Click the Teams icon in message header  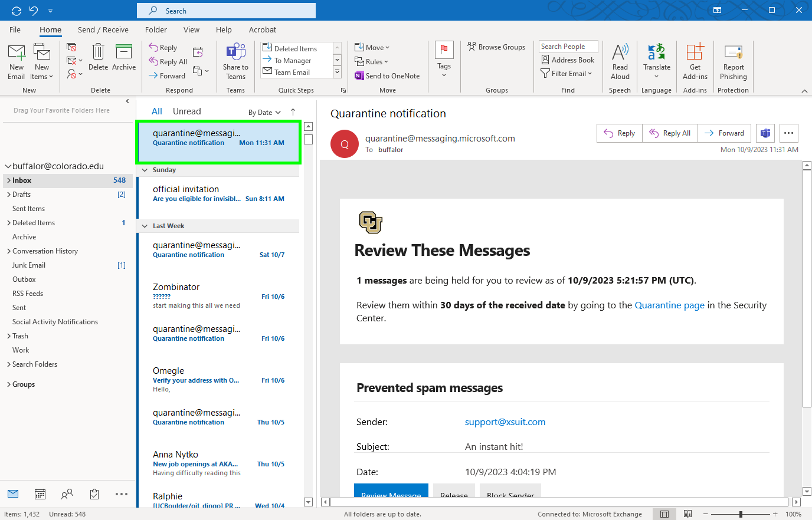click(765, 133)
